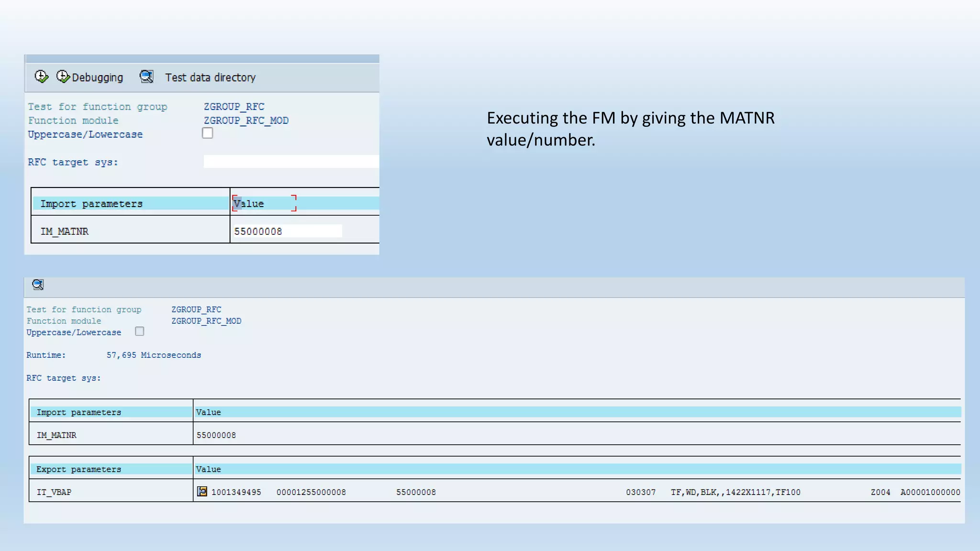Open the Test data directory icon

point(146,77)
